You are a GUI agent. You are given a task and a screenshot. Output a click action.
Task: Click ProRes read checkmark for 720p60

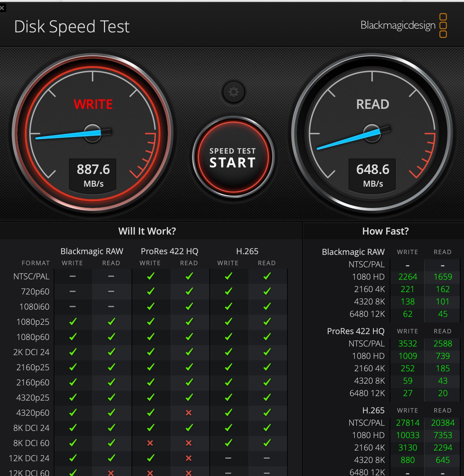[x=189, y=291]
